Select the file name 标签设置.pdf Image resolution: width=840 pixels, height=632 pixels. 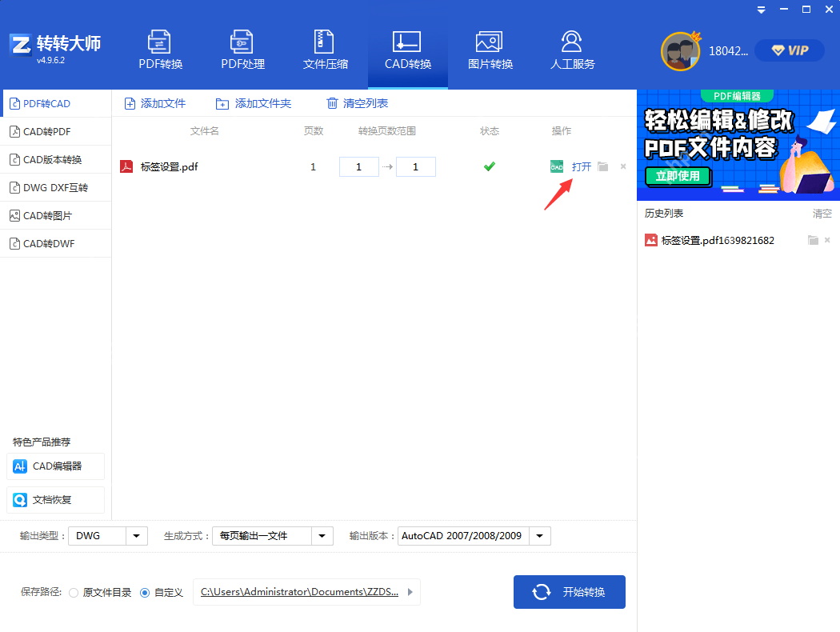[170, 167]
